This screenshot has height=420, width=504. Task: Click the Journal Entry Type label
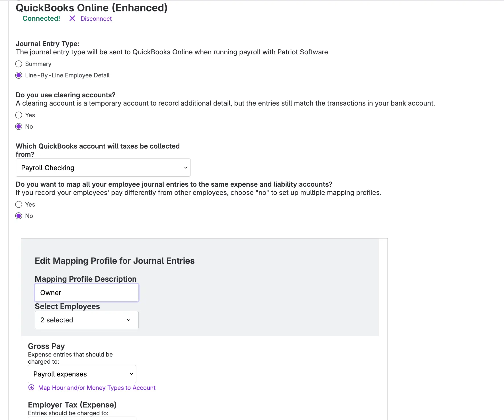(x=48, y=44)
